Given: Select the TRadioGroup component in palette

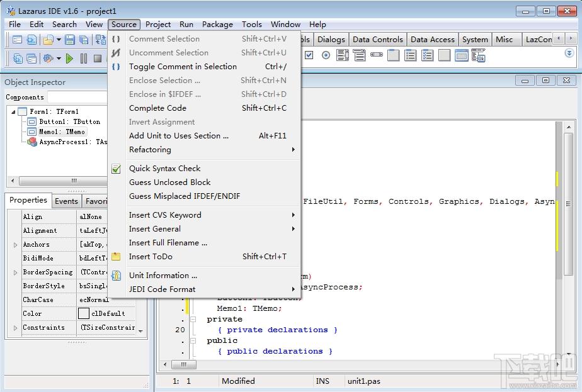Looking at the screenshot, I should (x=410, y=55).
